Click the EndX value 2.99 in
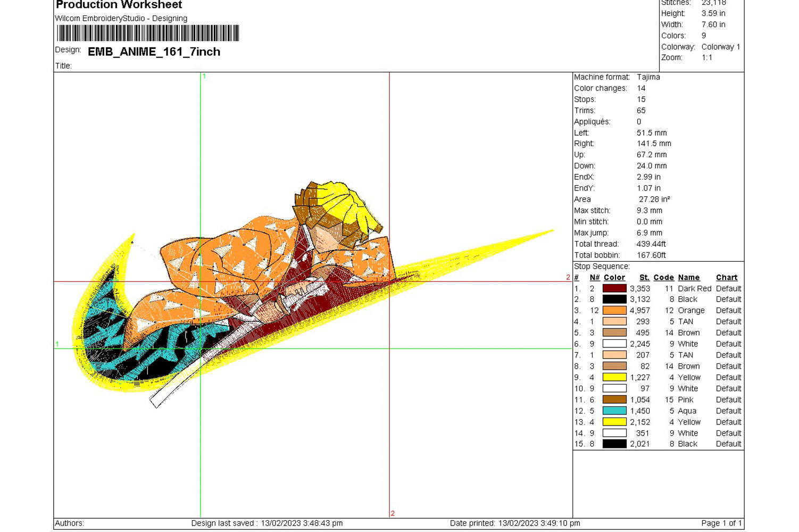This screenshot has height=532, width=799. [x=648, y=177]
